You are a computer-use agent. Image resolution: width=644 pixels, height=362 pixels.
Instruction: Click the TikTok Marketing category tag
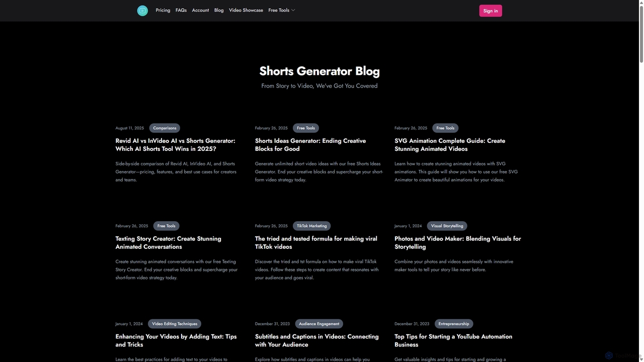pyautogui.click(x=311, y=226)
